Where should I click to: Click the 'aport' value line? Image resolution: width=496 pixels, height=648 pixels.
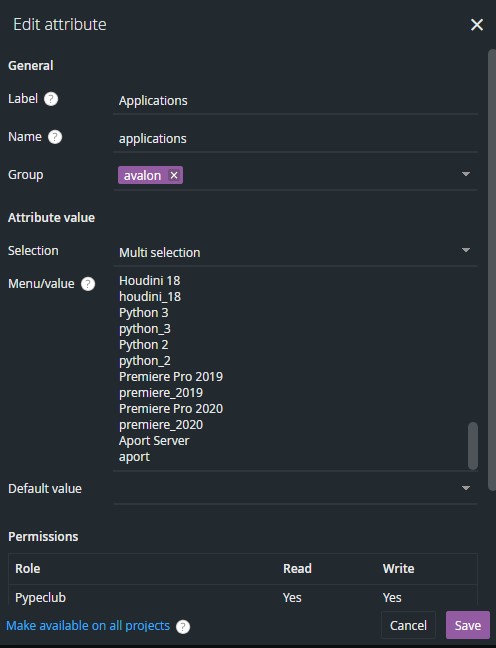tap(134, 457)
